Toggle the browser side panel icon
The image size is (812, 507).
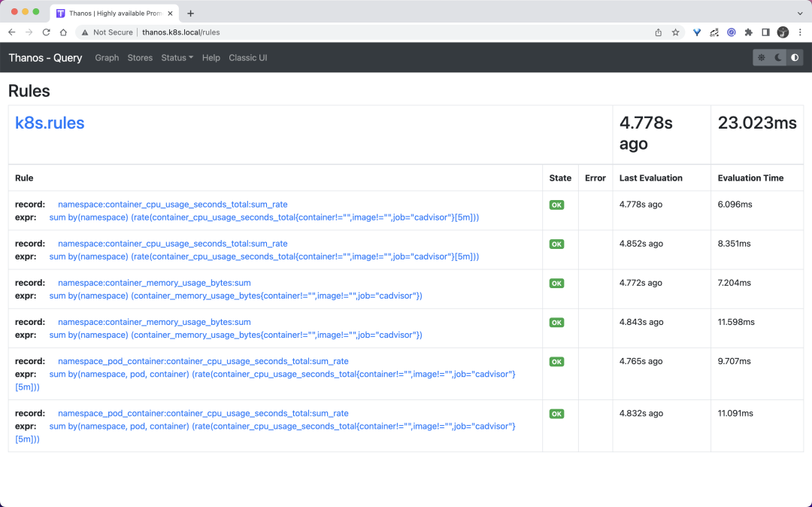tap(765, 32)
